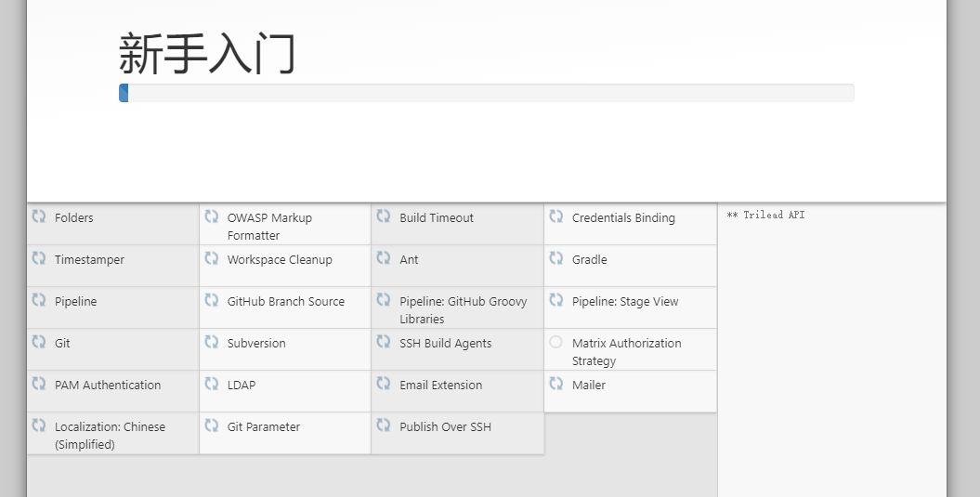Click the refresh icon beside LDAP
Viewport: 980px width, 497px height.
point(212,384)
